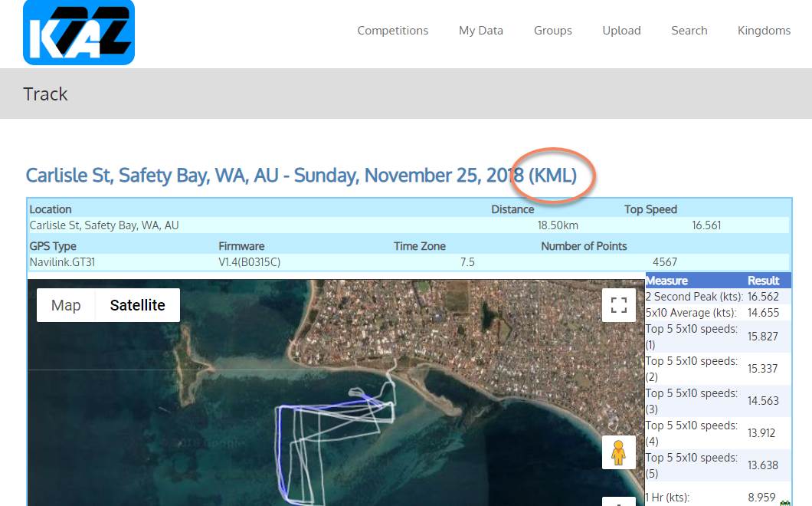Click the 2 Second Peak result value
The image size is (812, 506).
[762, 297]
